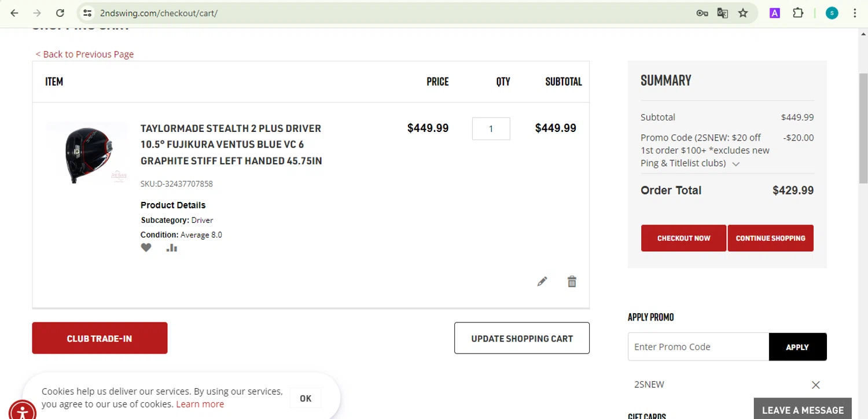Click the Continue Shopping button

tap(770, 238)
